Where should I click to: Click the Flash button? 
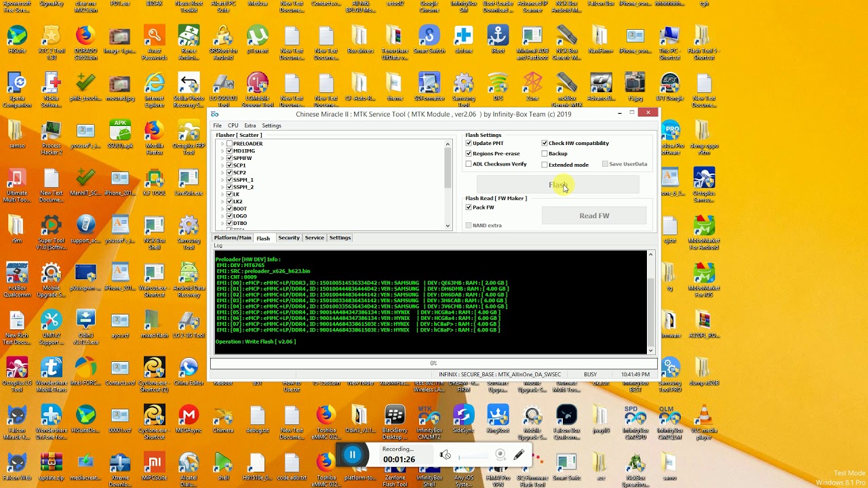click(557, 184)
